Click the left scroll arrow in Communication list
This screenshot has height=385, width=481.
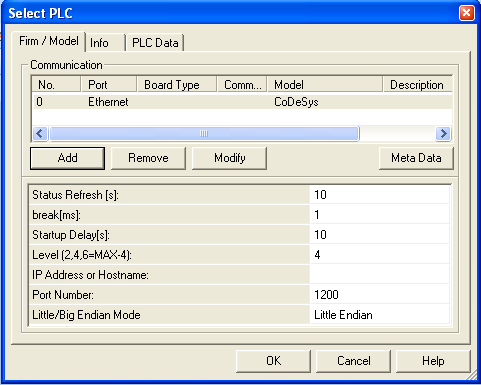(x=40, y=134)
